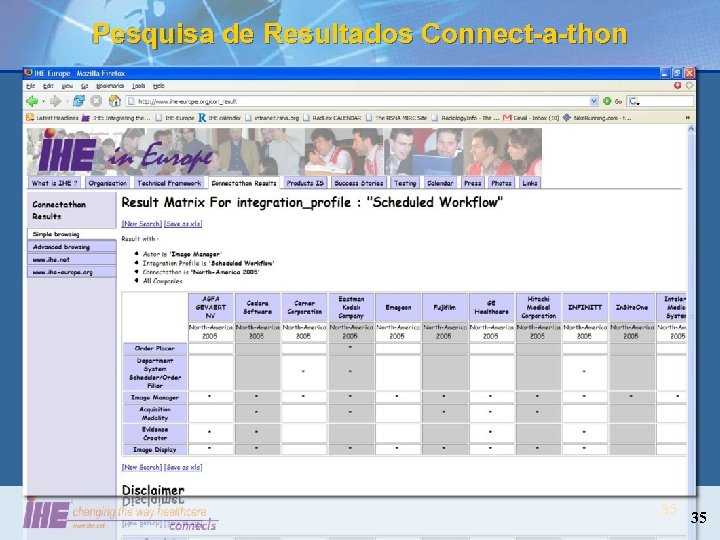Open the www.ihe-europe.org sidebar link
The height and width of the screenshot is (540, 720).
coord(72,272)
